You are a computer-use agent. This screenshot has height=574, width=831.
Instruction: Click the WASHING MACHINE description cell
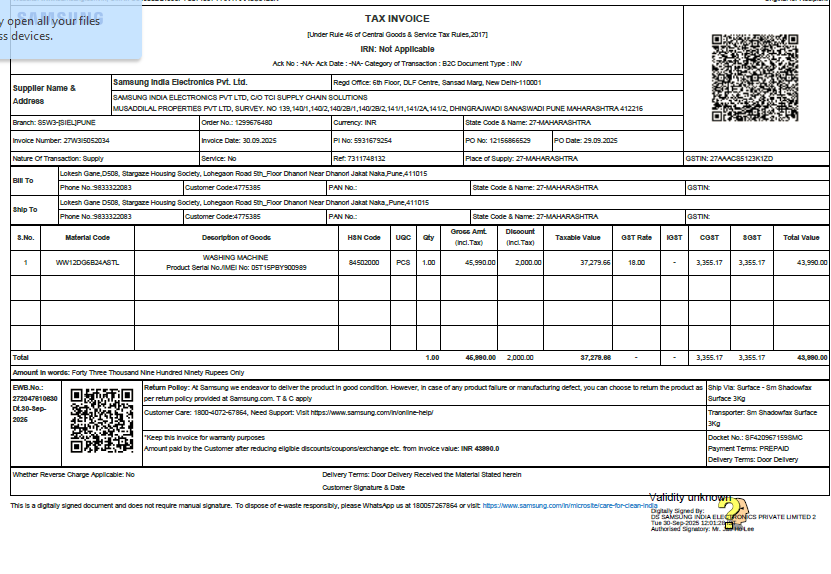point(236,263)
